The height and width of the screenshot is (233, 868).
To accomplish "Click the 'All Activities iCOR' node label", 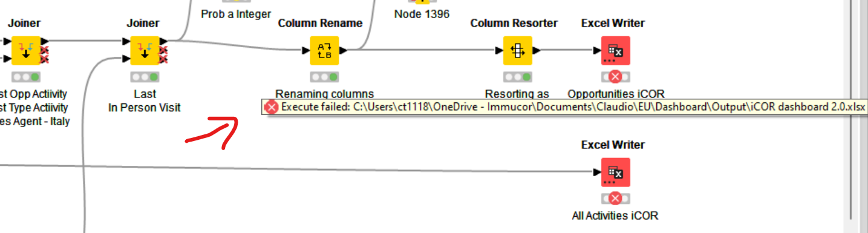I will click(615, 215).
